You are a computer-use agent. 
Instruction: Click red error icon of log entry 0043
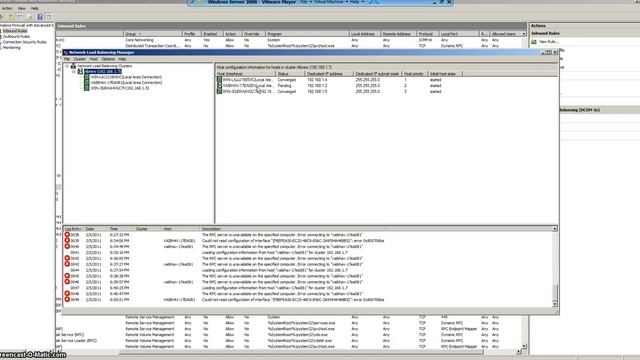pos(67,264)
